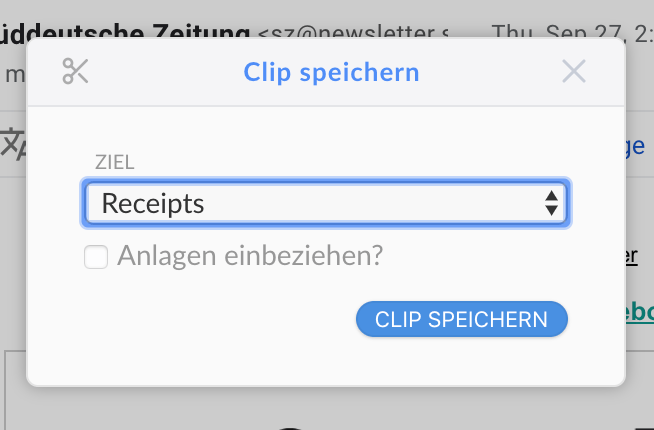Click the up-down arrows on the Ziel selector

click(x=551, y=204)
